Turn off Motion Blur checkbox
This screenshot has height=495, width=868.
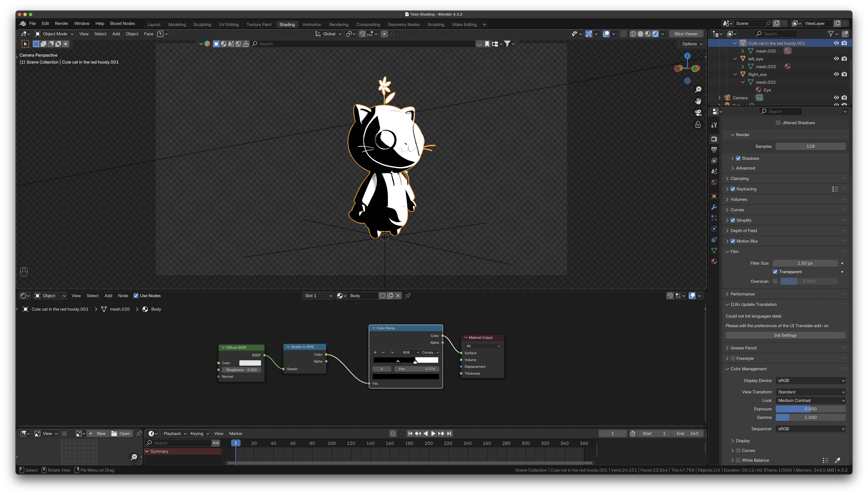pos(733,241)
